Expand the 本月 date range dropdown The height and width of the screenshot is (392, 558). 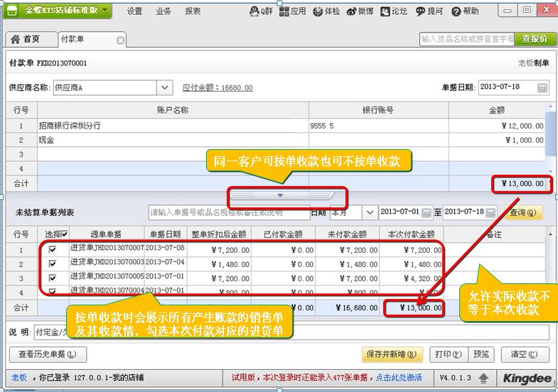pos(370,212)
